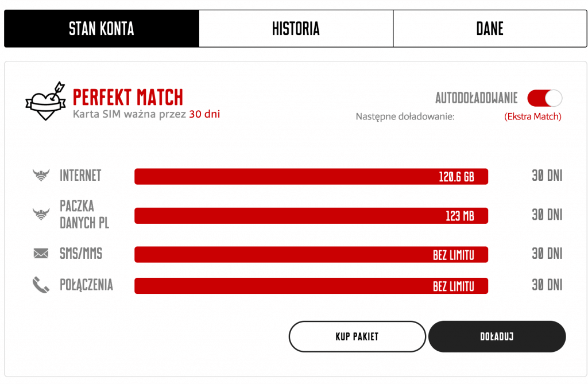The image size is (588, 384).
Task: Toggle the Autodoładowanie switch
Action: [x=544, y=98]
